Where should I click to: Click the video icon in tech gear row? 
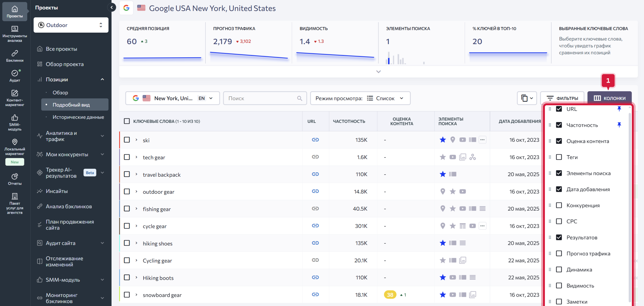tap(452, 157)
